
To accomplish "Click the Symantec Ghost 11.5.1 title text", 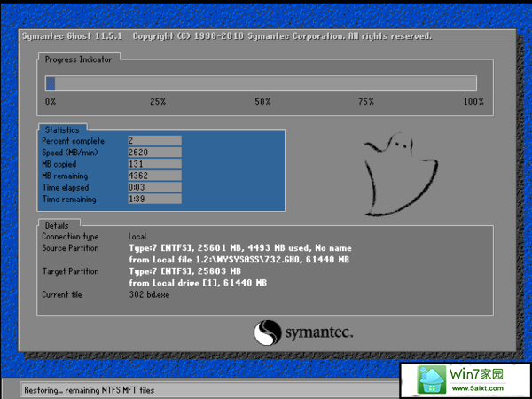I will (x=72, y=36).
